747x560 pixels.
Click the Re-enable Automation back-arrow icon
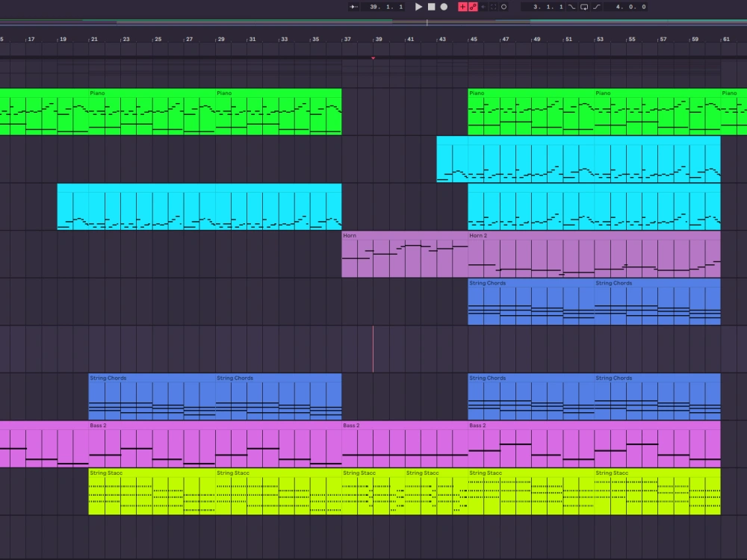483,7
